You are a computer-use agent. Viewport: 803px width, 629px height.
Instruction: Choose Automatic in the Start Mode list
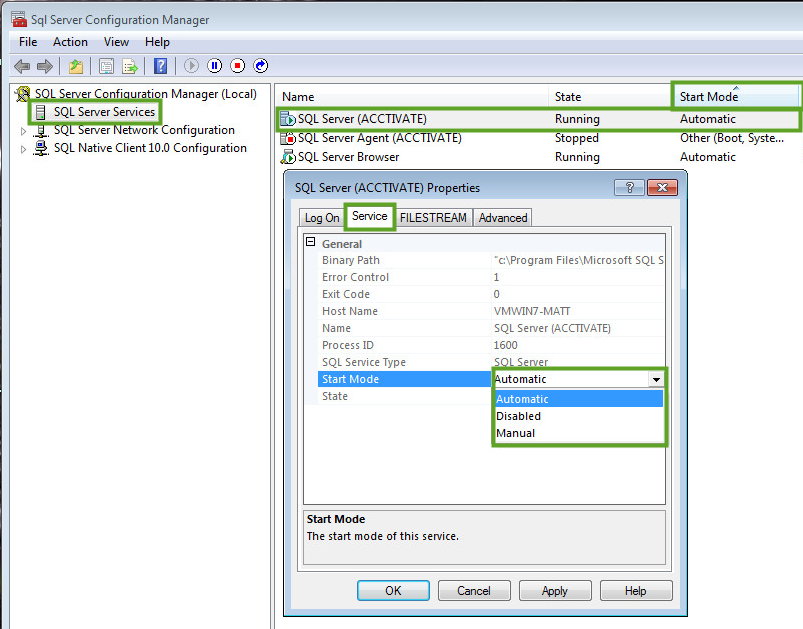pyautogui.click(x=579, y=399)
